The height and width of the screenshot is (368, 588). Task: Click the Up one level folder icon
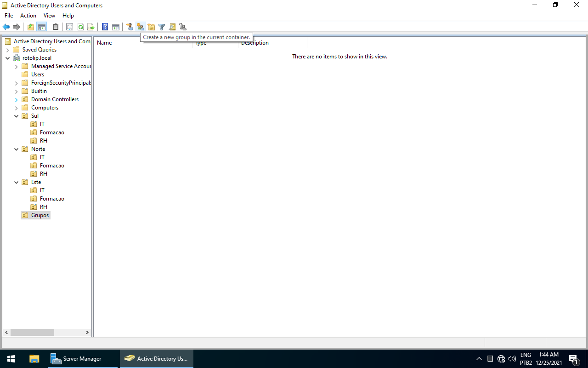[31, 27]
